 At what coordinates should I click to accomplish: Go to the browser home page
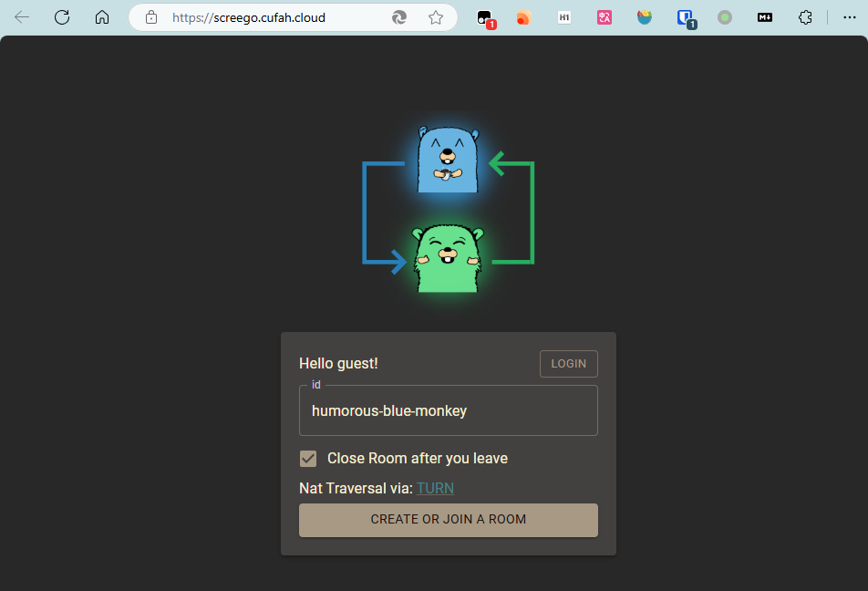(102, 17)
